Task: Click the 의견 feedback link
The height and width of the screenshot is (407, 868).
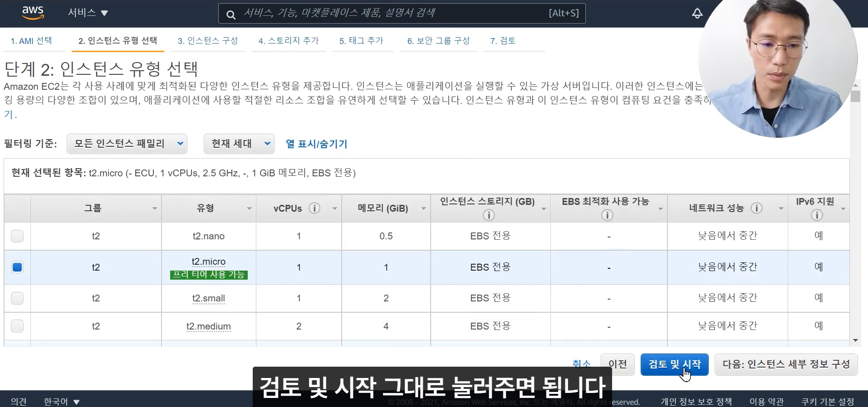Action: [19, 402]
